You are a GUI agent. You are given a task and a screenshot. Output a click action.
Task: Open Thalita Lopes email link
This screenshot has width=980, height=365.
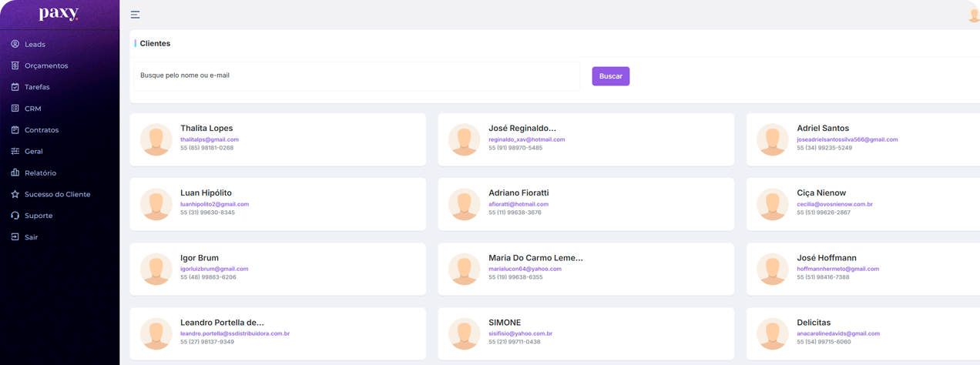point(210,139)
